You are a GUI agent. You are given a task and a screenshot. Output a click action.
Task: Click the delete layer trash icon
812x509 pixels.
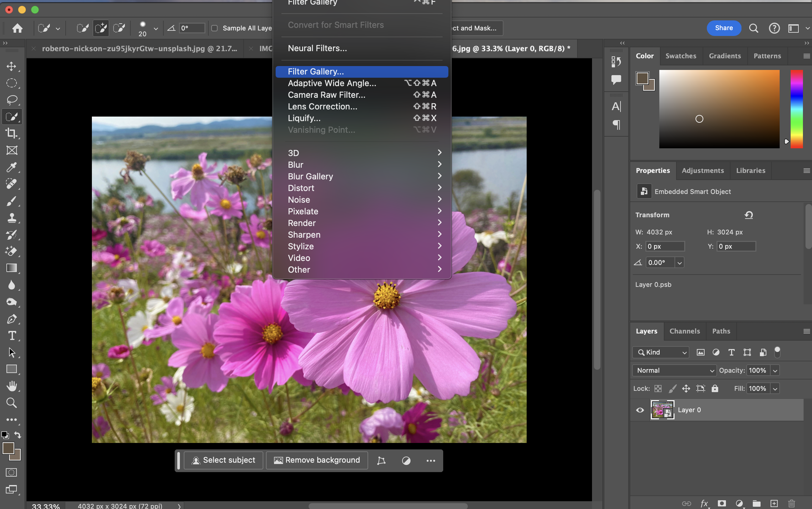[792, 503]
